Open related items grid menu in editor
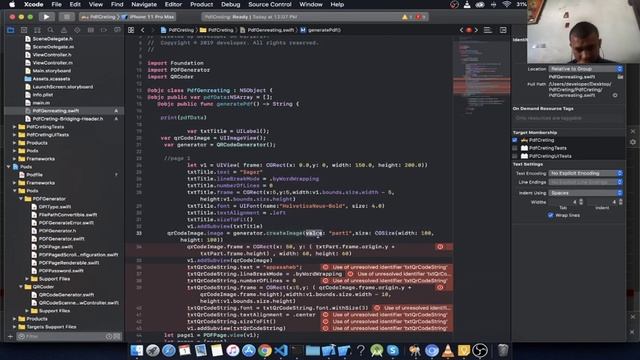 tap(131, 30)
